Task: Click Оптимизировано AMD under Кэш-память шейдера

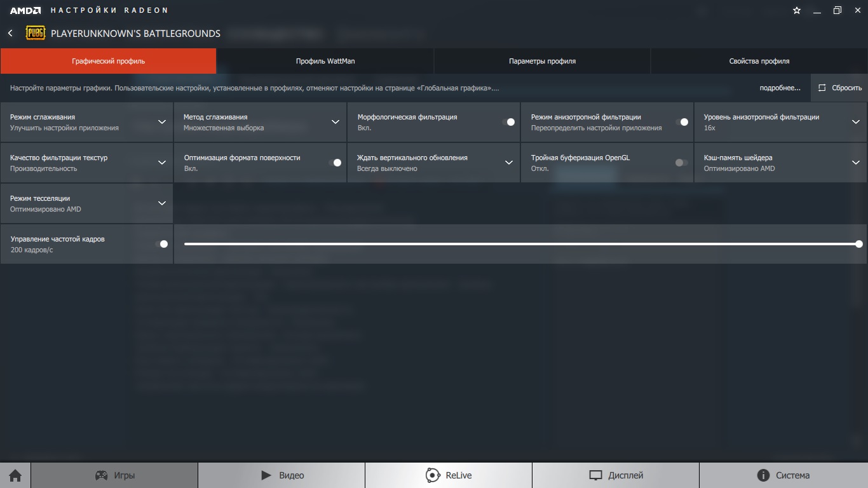Action: (x=739, y=168)
